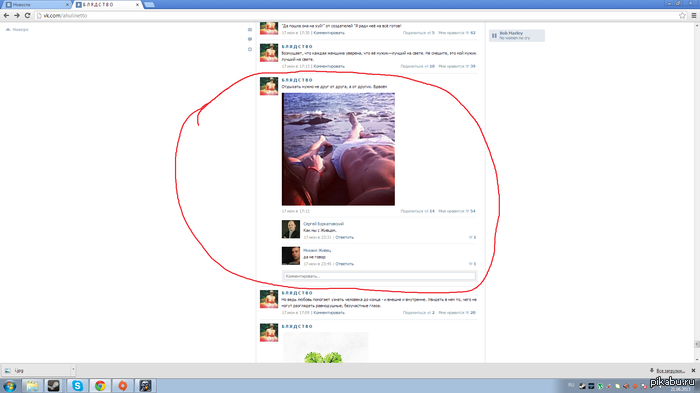Viewport: 700px width, 393px height.
Task: Bookmark page with the star icon
Action: pos(682,16)
